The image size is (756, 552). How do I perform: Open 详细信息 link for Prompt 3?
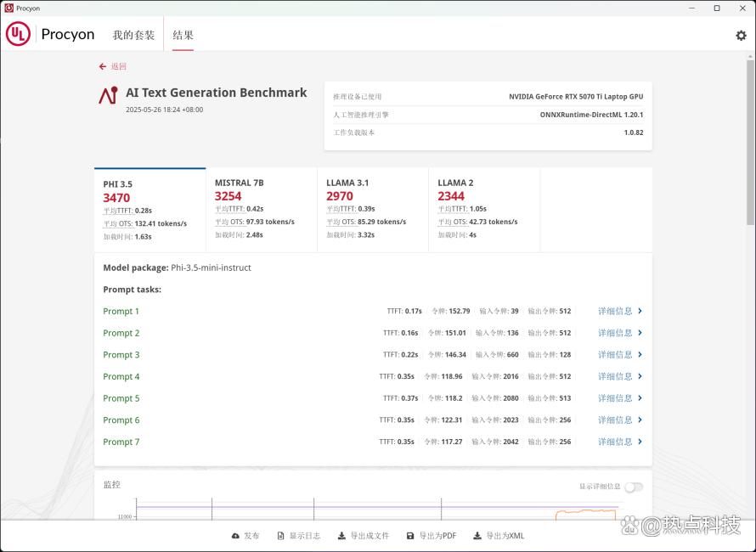[x=615, y=354]
